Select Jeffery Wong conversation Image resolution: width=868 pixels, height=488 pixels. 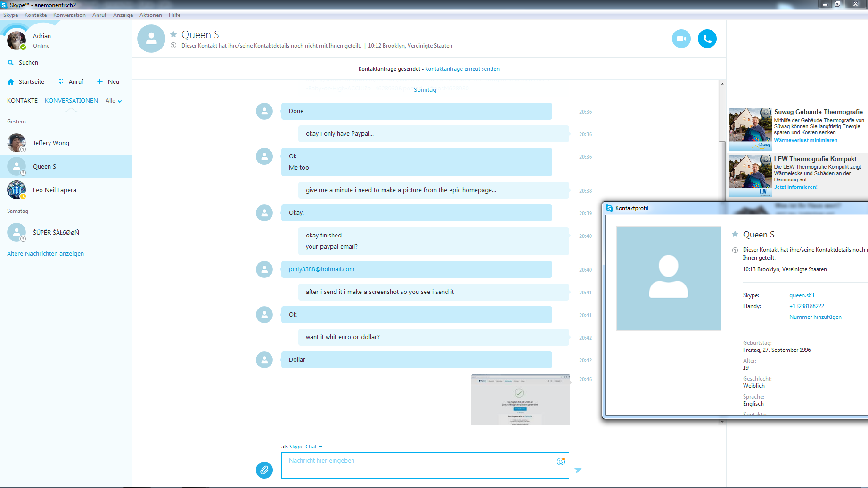pyautogui.click(x=66, y=143)
